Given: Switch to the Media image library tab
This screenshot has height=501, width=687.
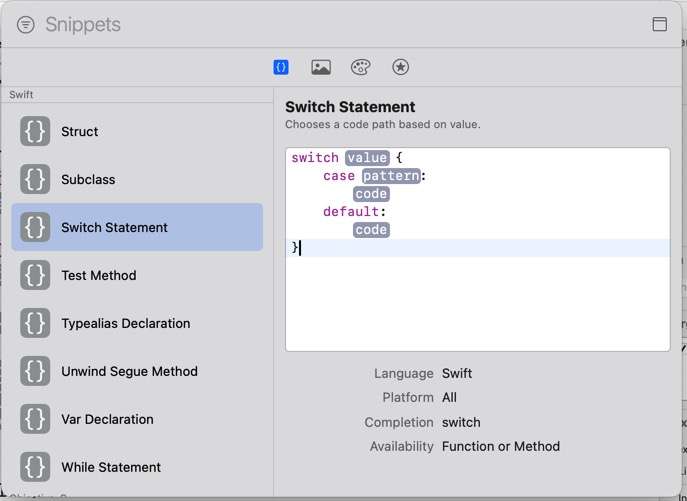Looking at the screenshot, I should (x=321, y=67).
